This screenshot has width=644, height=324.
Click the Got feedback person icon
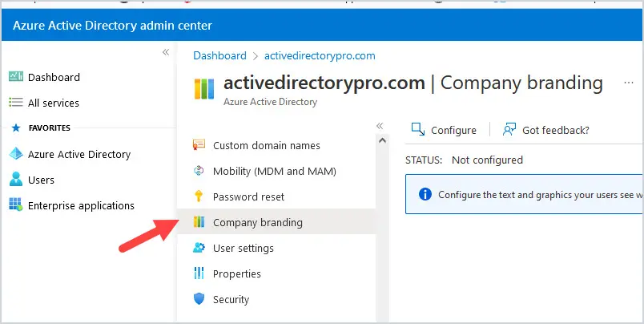[509, 129]
